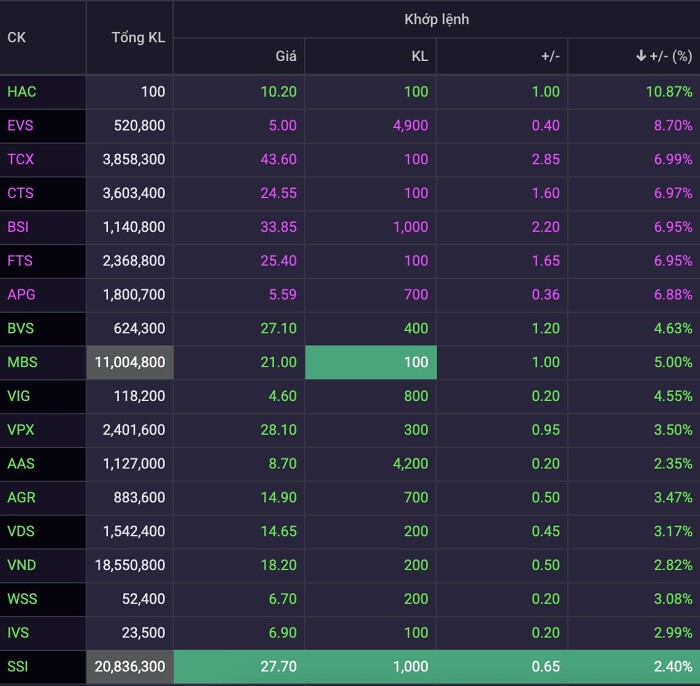The width and height of the screenshot is (700, 686).
Task: Click total volume 3,858,300 for TCX
Action: click(134, 159)
